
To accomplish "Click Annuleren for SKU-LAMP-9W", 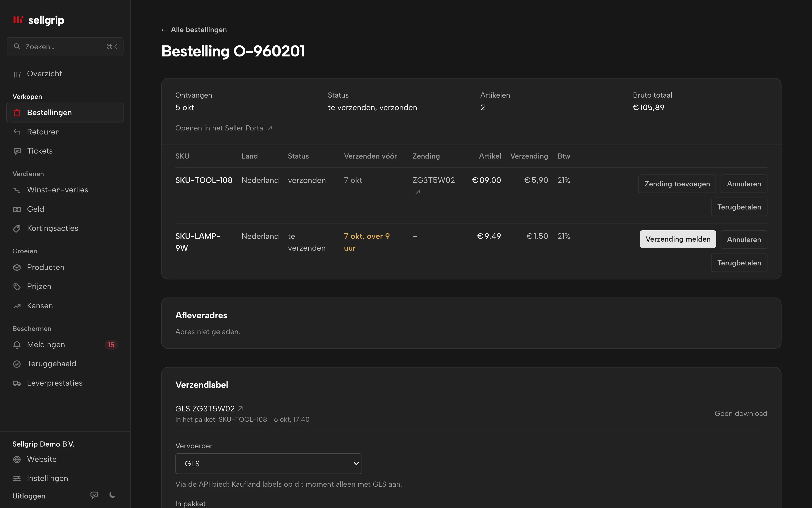I will point(744,240).
